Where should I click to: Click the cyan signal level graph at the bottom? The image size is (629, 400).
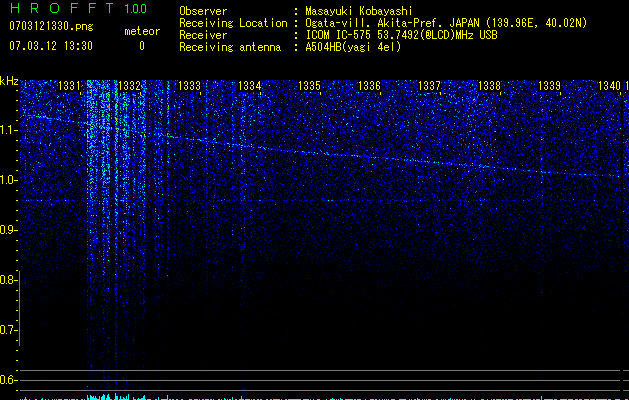tap(321, 397)
